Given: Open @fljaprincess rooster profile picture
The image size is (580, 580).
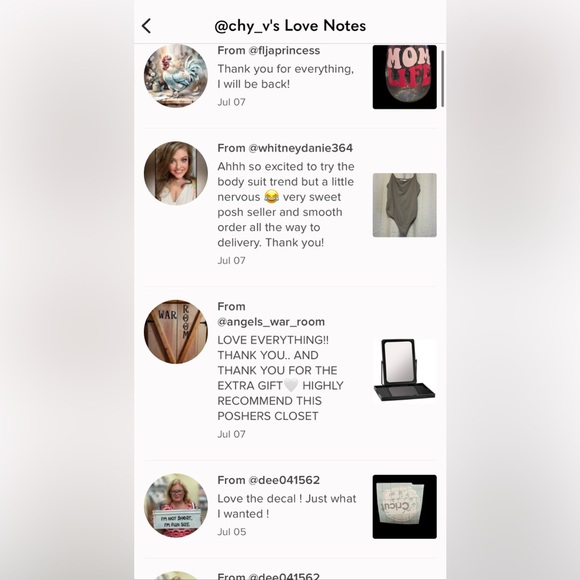Looking at the screenshot, I should tap(176, 75).
